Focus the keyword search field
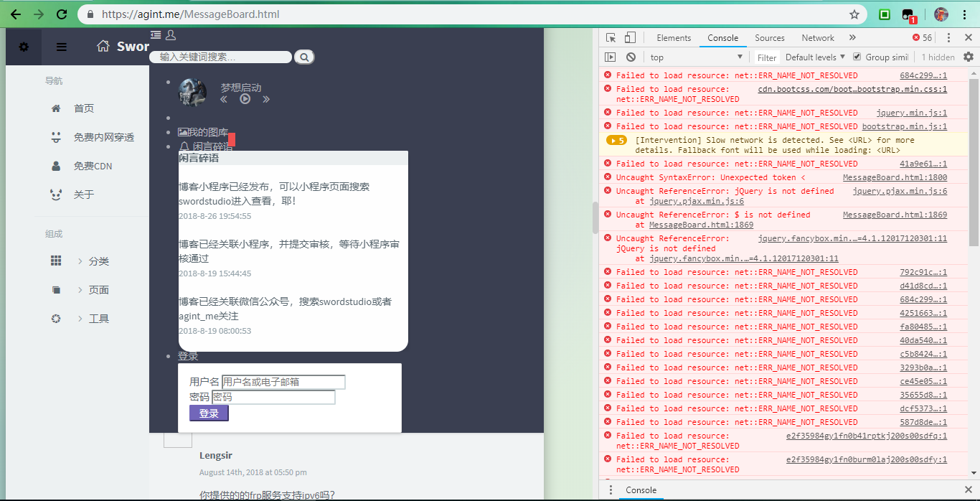 220,57
